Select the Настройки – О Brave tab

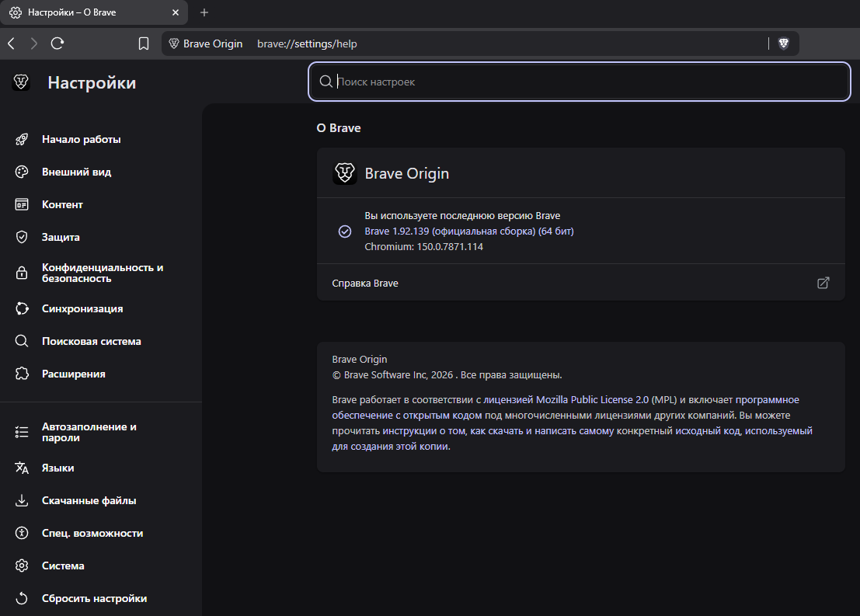tap(94, 12)
